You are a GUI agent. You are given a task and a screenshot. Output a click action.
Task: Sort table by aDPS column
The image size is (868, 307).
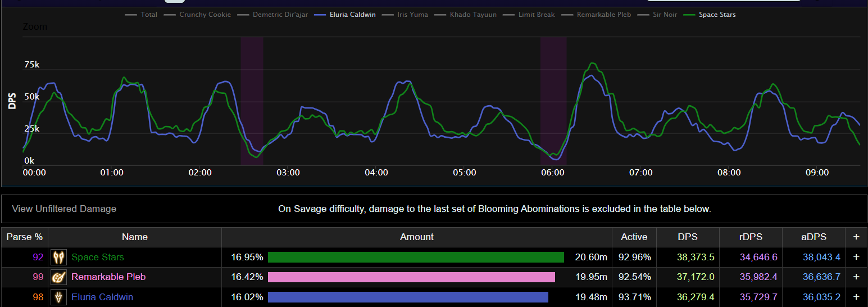814,237
